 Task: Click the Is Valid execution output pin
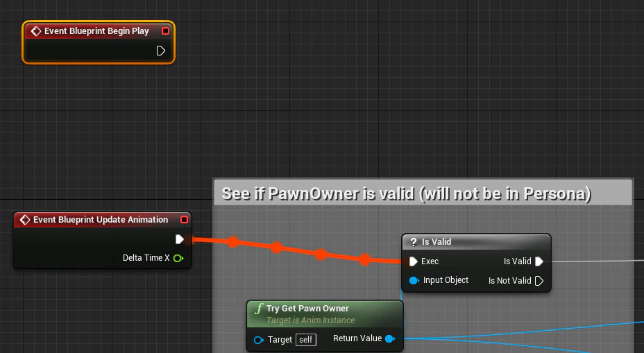539,261
